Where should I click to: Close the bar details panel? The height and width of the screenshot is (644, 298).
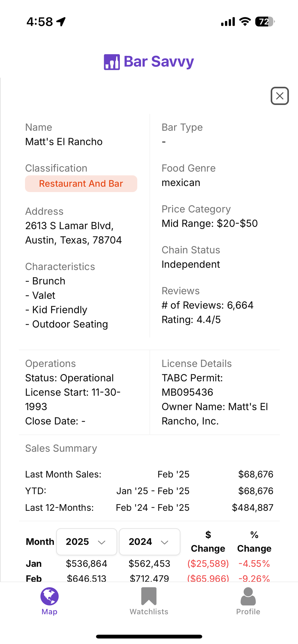click(280, 96)
